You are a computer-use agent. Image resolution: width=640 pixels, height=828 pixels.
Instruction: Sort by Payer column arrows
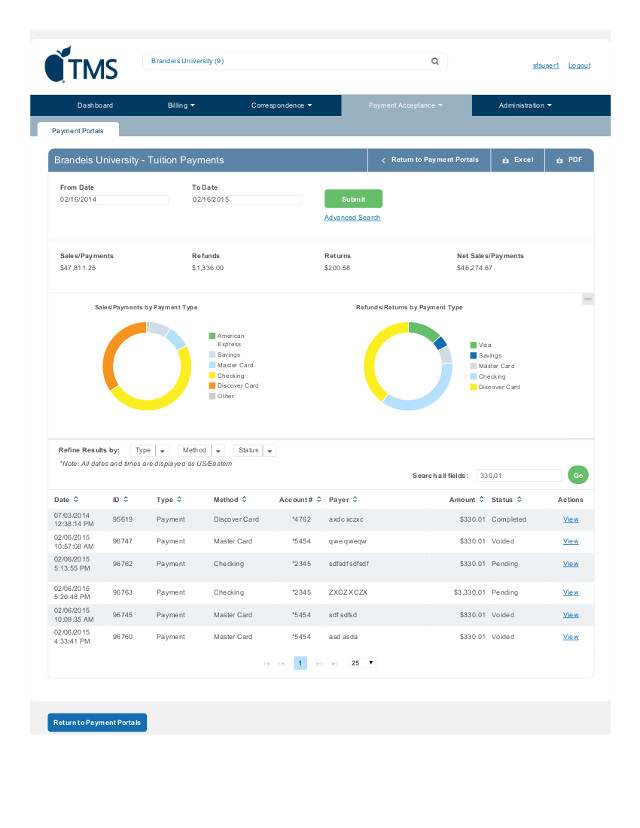click(x=355, y=499)
